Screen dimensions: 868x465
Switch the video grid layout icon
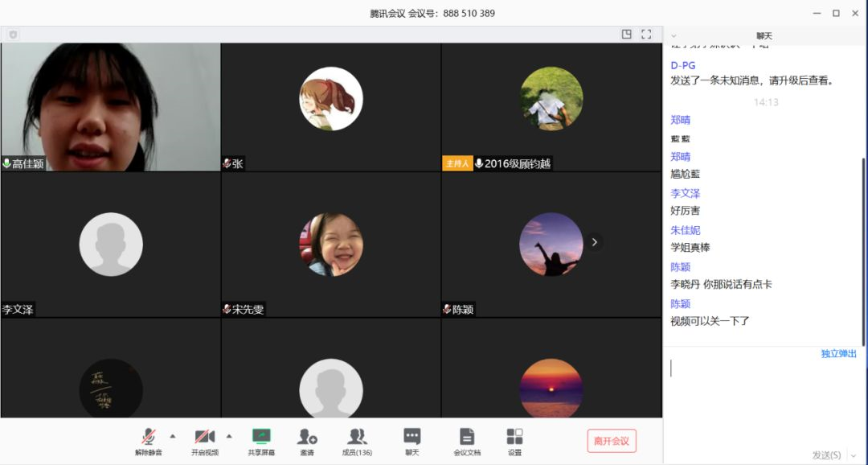point(627,35)
